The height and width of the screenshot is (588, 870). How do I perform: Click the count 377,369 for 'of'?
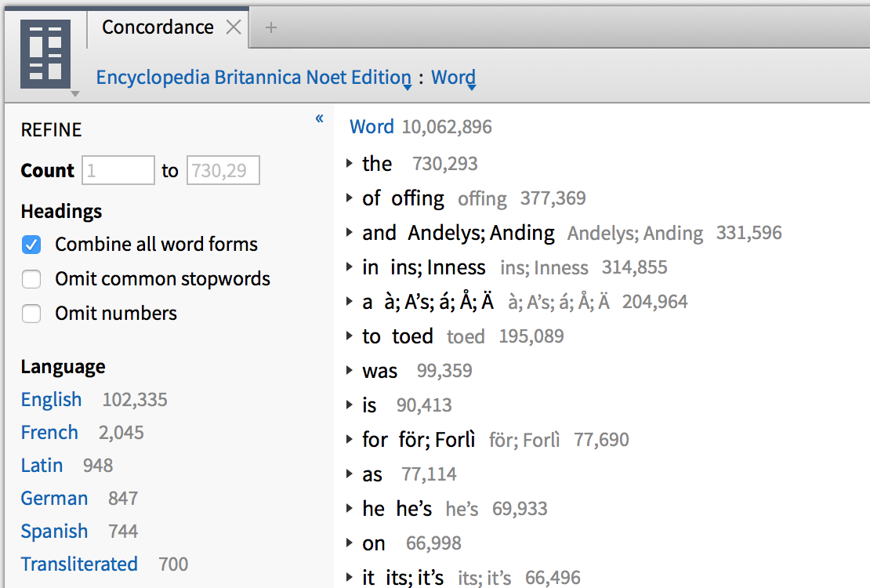(553, 198)
